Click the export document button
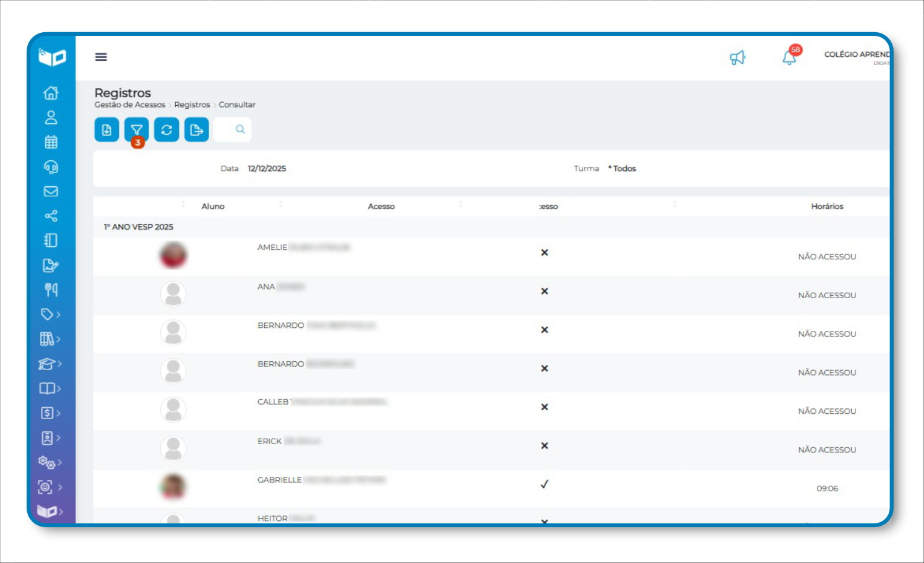Image resolution: width=924 pixels, height=563 pixels. tap(196, 130)
